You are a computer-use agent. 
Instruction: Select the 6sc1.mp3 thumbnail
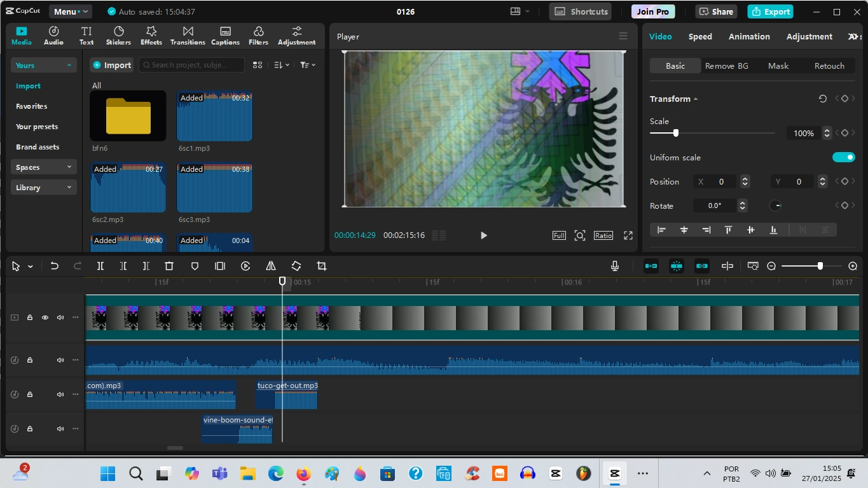[214, 116]
